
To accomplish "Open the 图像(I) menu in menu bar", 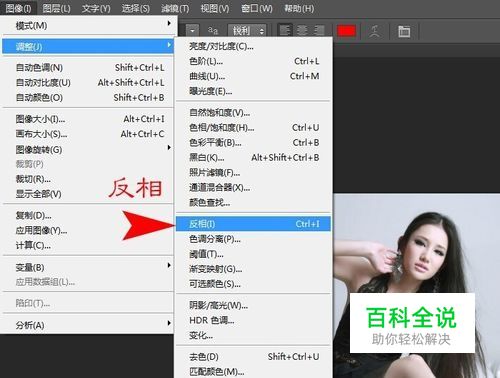I will point(19,8).
